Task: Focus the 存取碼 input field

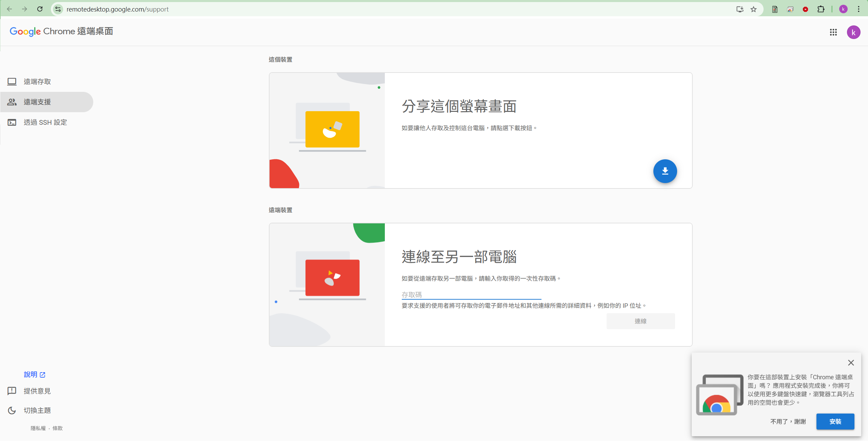Action: click(471, 295)
